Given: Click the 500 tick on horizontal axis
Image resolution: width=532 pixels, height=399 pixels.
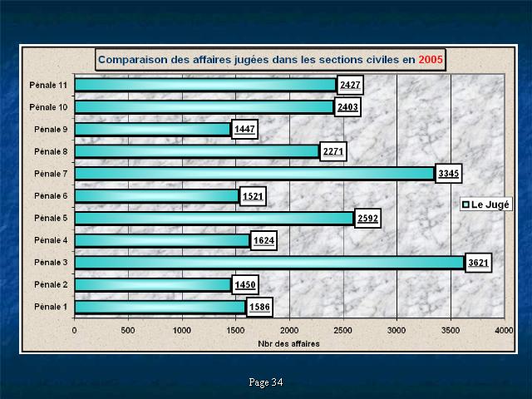Looking at the screenshot, I should 128,331.
